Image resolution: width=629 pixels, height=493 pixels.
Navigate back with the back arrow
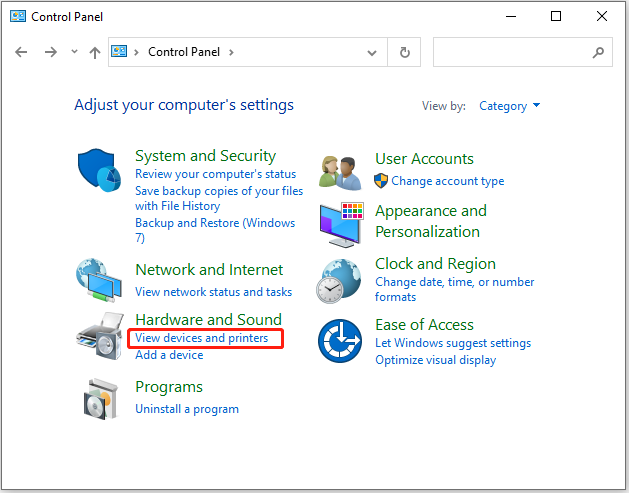[x=21, y=52]
